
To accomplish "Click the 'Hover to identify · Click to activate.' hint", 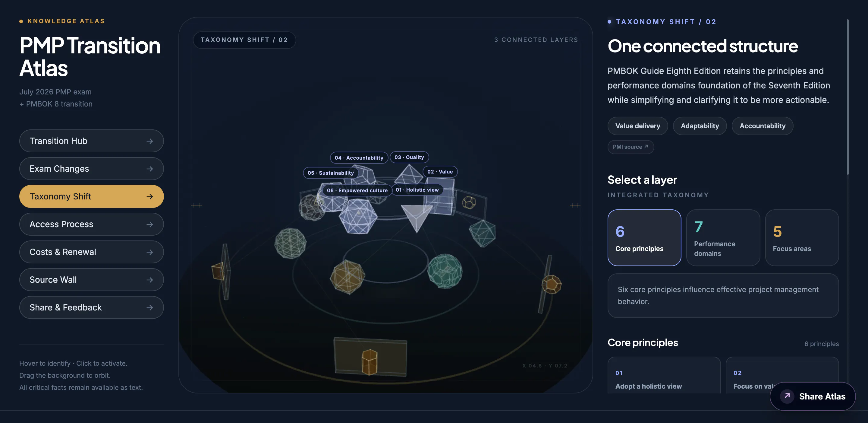I will pos(73,363).
